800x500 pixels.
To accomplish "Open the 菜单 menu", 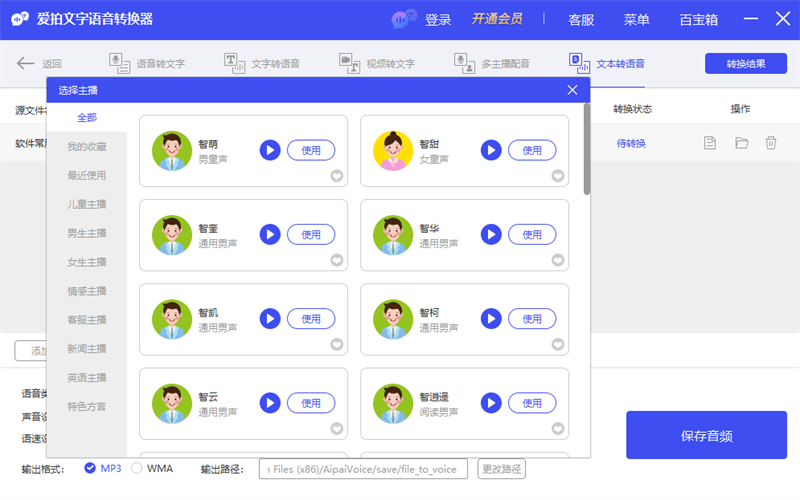I will coord(636,20).
